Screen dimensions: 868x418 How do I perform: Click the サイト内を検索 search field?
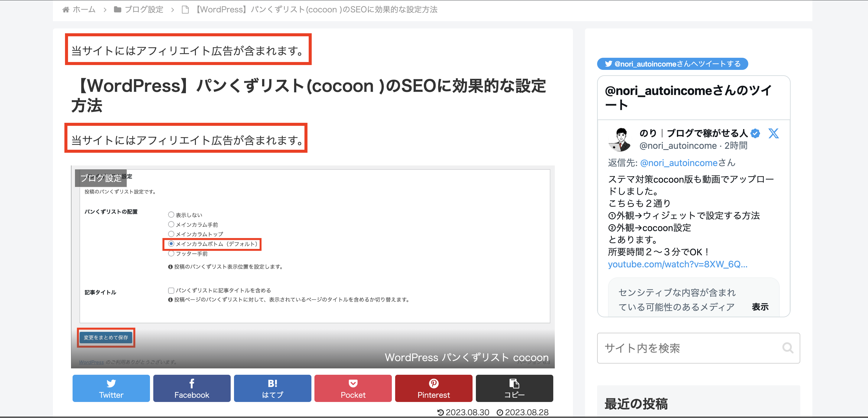[698, 348]
